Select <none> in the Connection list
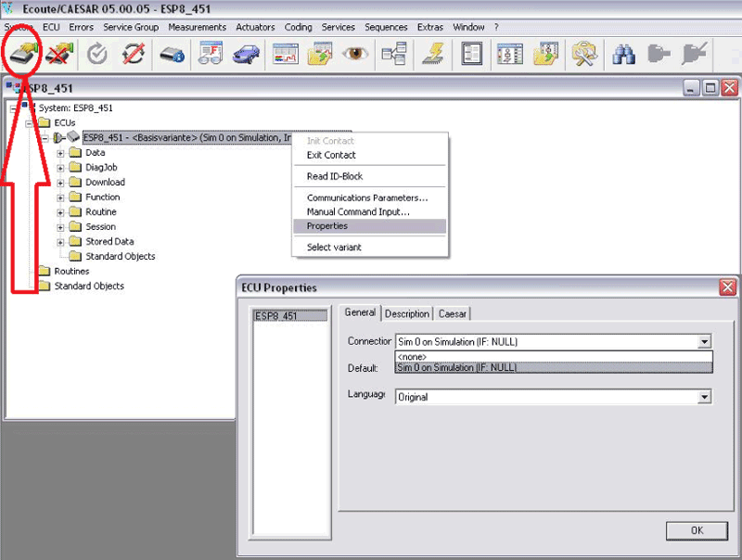Viewport: 742px width, 560px height. (x=554, y=357)
